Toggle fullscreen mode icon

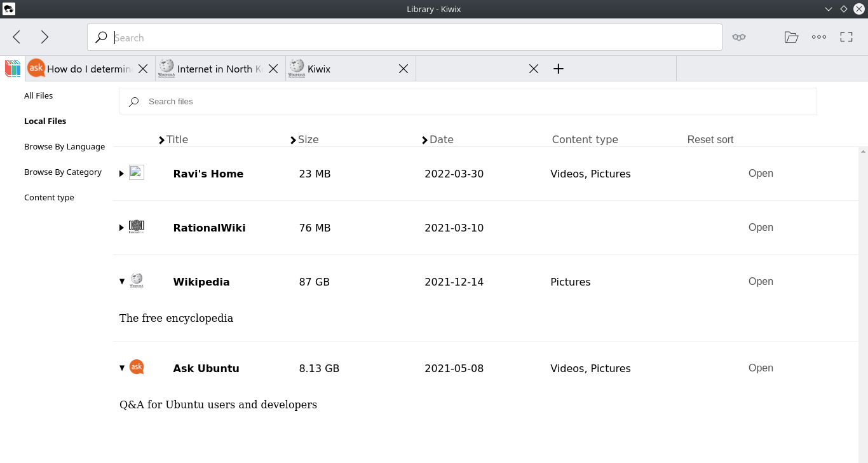tap(846, 37)
